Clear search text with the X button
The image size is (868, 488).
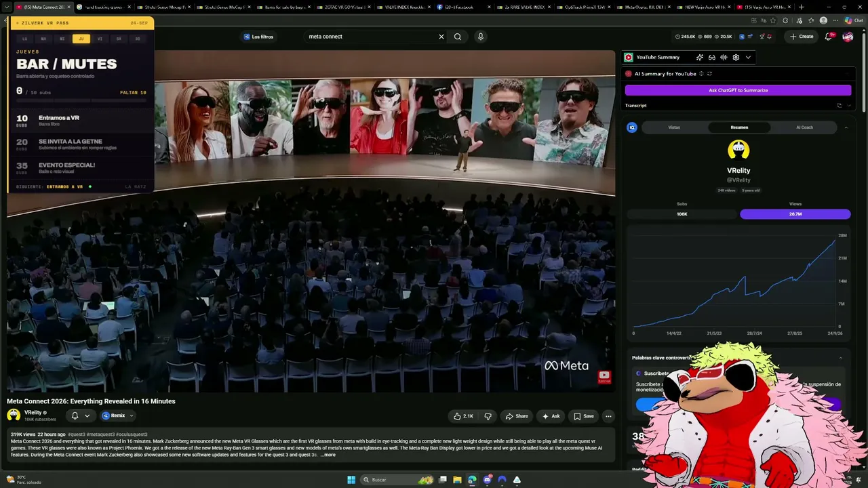click(441, 37)
